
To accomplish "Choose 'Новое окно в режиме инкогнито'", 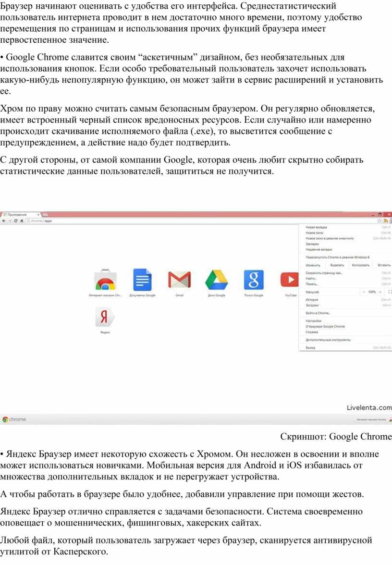I will pos(330,238).
